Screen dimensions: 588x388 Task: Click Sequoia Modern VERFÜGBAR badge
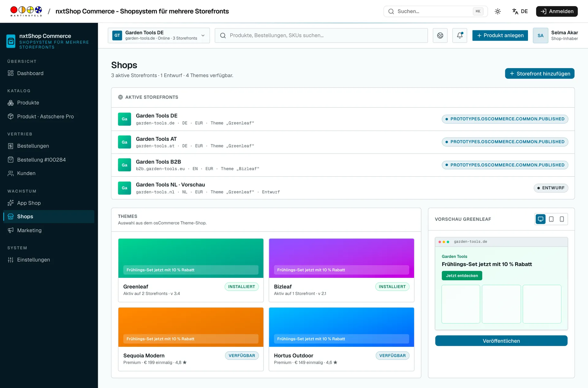[242, 356]
